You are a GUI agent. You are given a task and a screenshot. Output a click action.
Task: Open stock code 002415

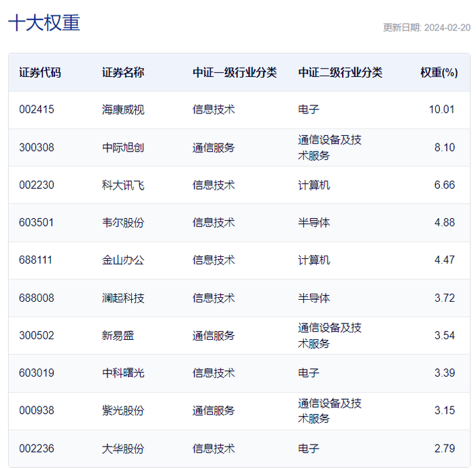click(37, 109)
